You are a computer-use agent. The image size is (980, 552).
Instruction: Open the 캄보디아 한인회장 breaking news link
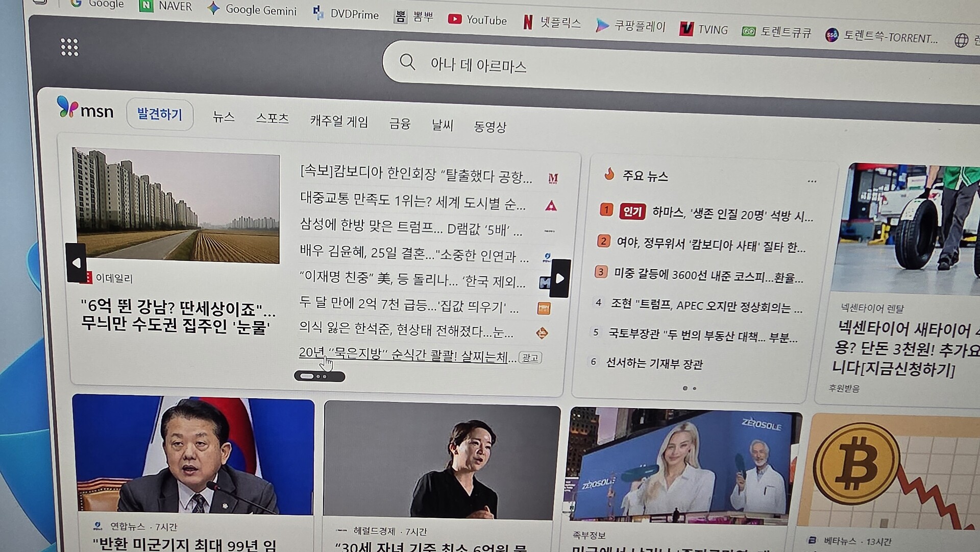[415, 174]
